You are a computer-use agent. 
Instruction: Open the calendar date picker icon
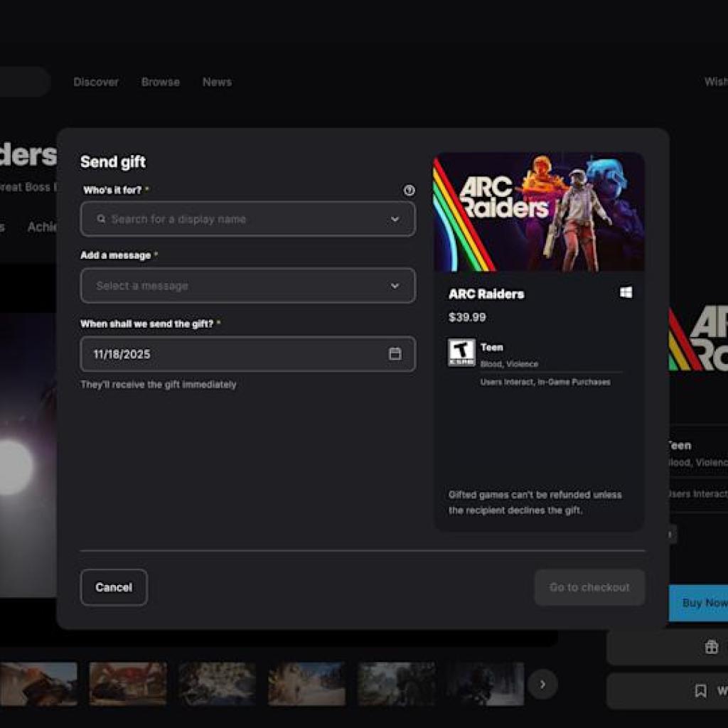coord(395,353)
